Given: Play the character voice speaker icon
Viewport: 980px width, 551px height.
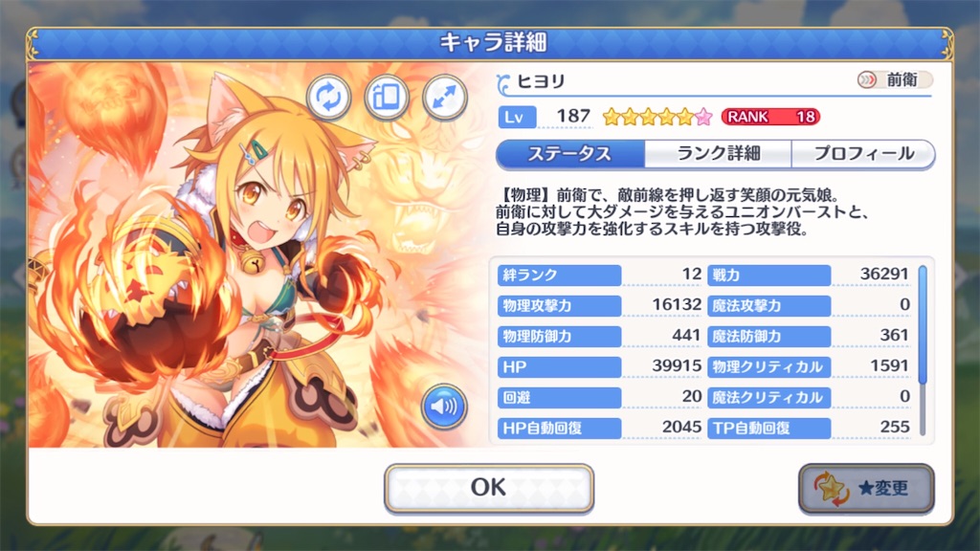Looking at the screenshot, I should [x=444, y=407].
